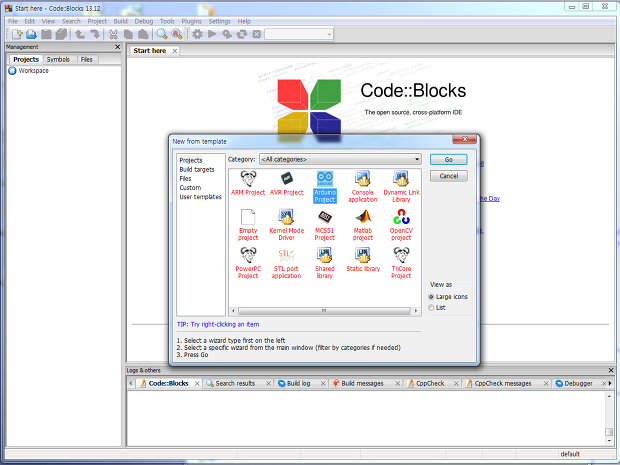Image resolution: width=620 pixels, height=465 pixels.
Task: Switch to the Symbols tab
Action: [58, 59]
